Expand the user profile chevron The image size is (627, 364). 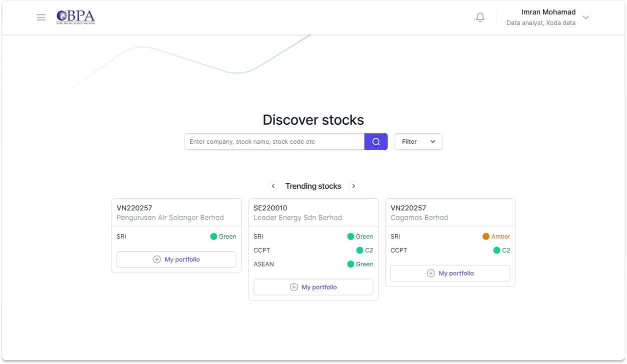[x=586, y=17]
